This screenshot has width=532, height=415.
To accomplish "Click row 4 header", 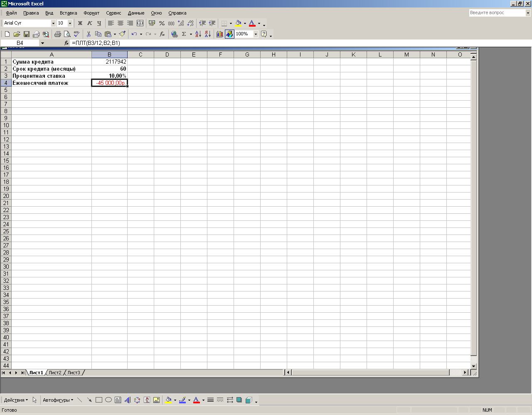I will (x=6, y=83).
